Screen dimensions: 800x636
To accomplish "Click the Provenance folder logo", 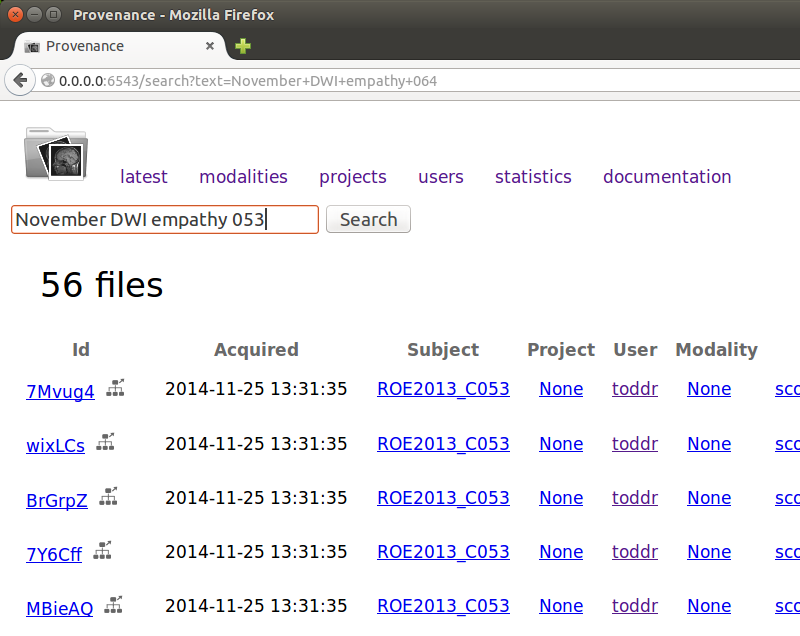I will (x=56, y=154).
